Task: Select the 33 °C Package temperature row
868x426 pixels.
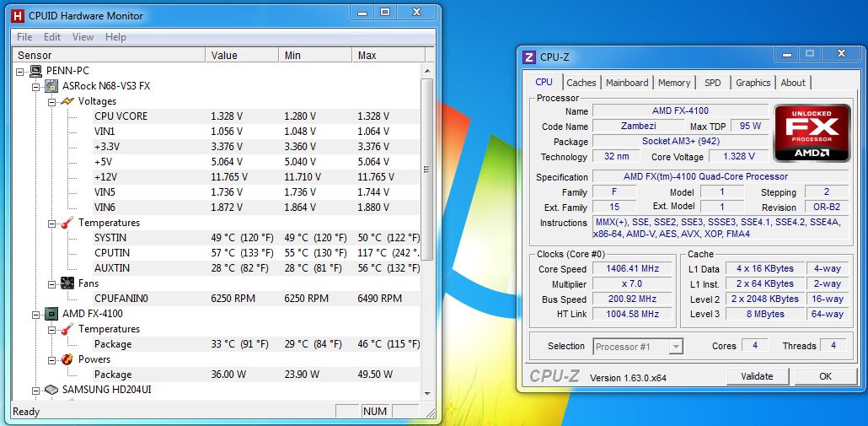Action: [257, 344]
